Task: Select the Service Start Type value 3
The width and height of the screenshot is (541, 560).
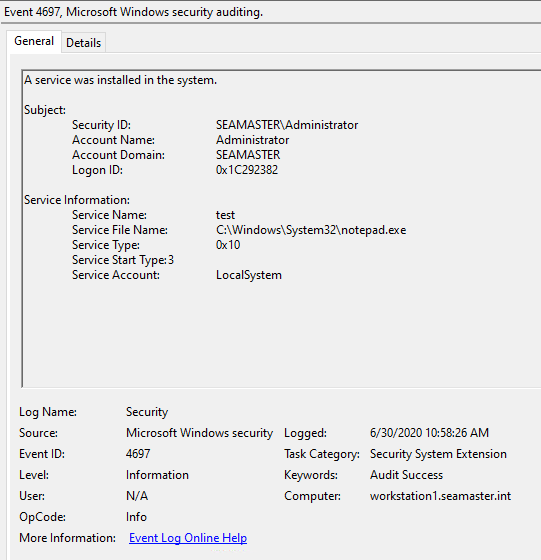Action: [x=171, y=260]
